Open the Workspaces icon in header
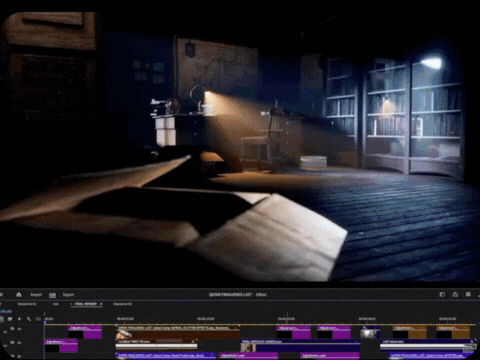This screenshot has height=360, width=480. pyautogui.click(x=442, y=294)
